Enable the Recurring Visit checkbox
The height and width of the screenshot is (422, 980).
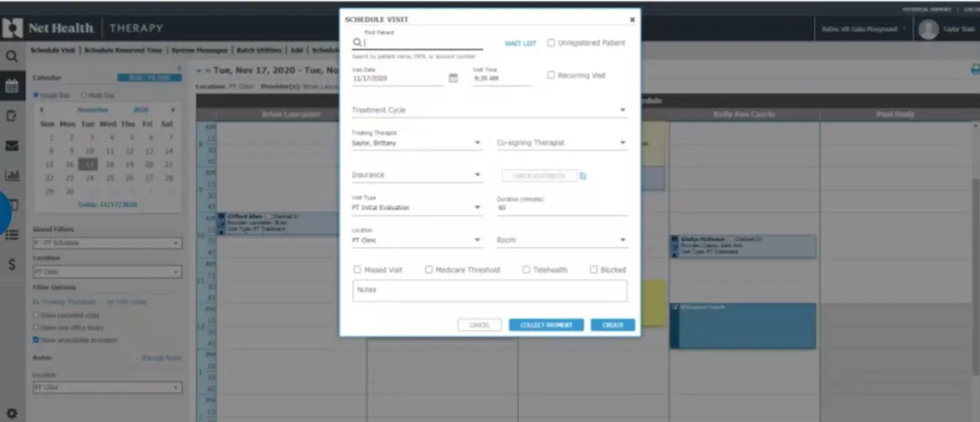tap(551, 75)
